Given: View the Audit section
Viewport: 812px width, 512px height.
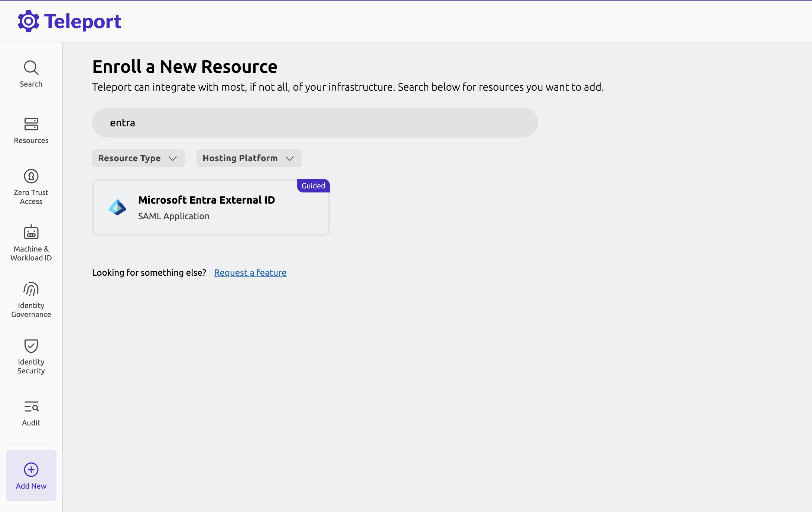Looking at the screenshot, I should tap(31, 412).
